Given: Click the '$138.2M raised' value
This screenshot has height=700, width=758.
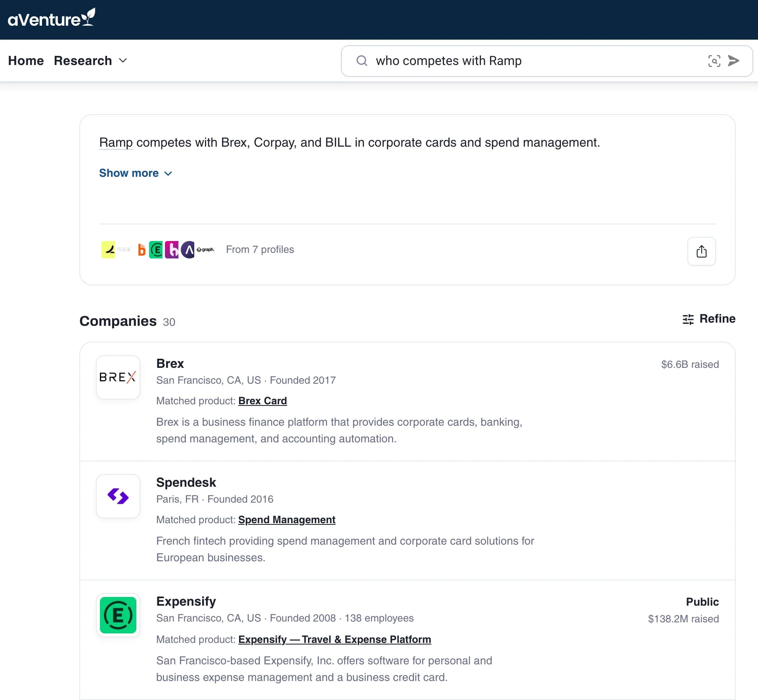Looking at the screenshot, I should click(x=683, y=619).
